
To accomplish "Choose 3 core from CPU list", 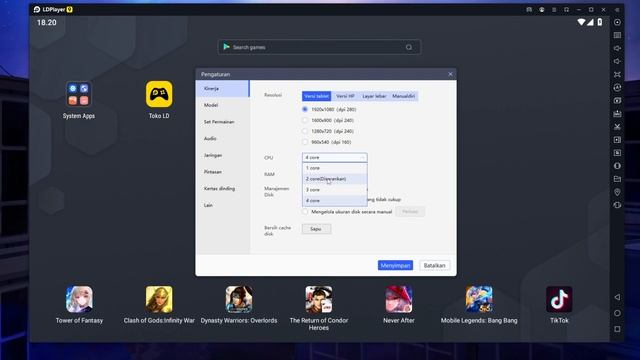I will click(334, 190).
